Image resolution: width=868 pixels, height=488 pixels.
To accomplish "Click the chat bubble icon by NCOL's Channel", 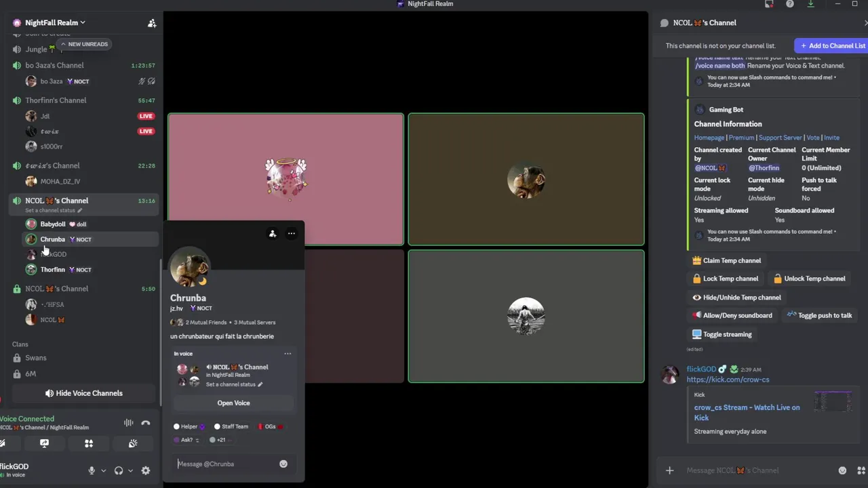I will point(665,23).
